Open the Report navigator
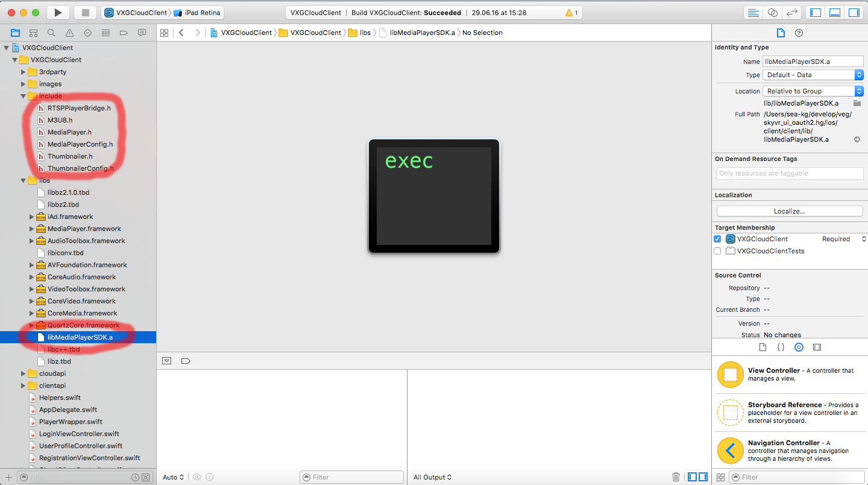868x485 pixels. pyautogui.click(x=142, y=33)
